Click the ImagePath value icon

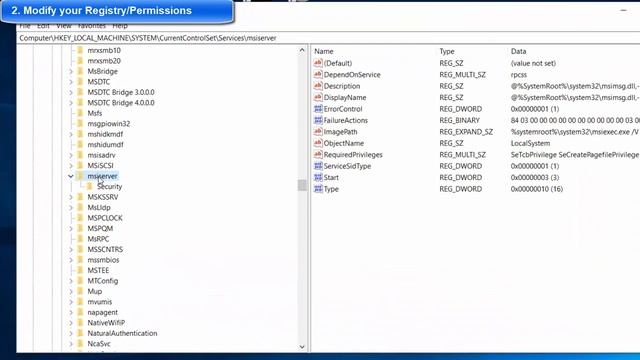[x=318, y=131]
